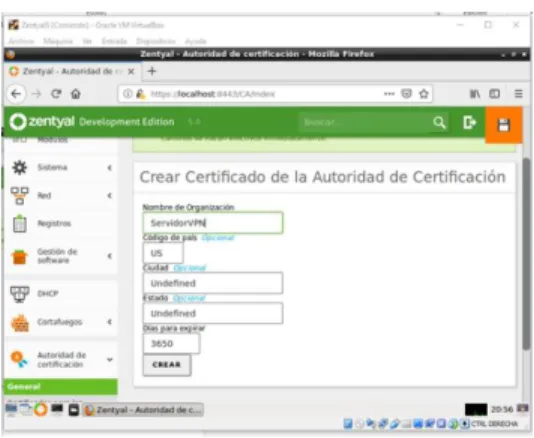Click the search magnifier icon
Image resolution: width=534 pixels, height=438 pixels.
tap(439, 122)
